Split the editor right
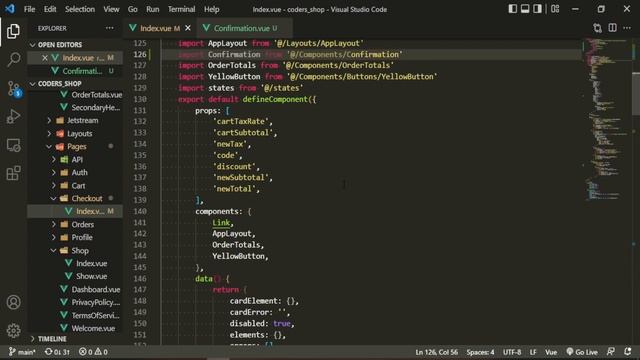 point(613,28)
